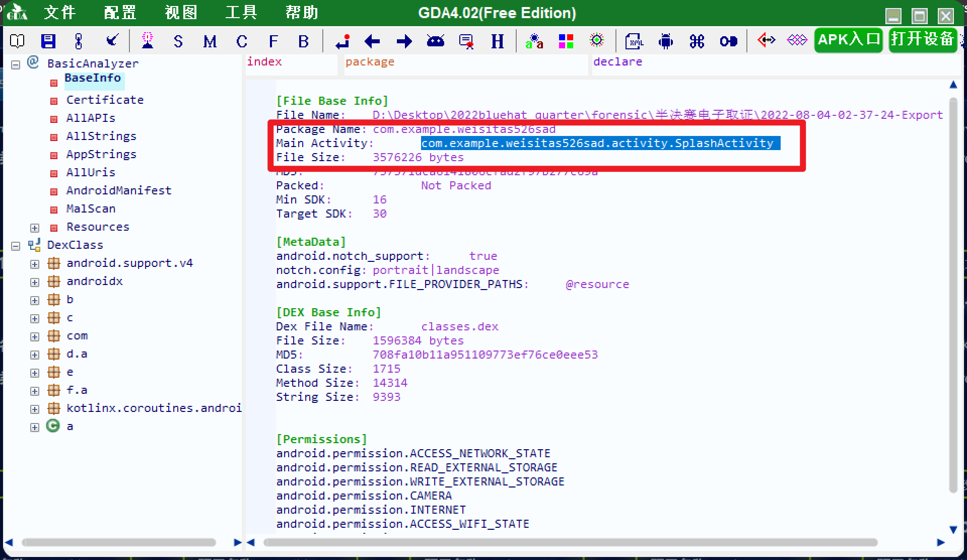
Task: Click the bold H toolbar icon
Action: [498, 41]
